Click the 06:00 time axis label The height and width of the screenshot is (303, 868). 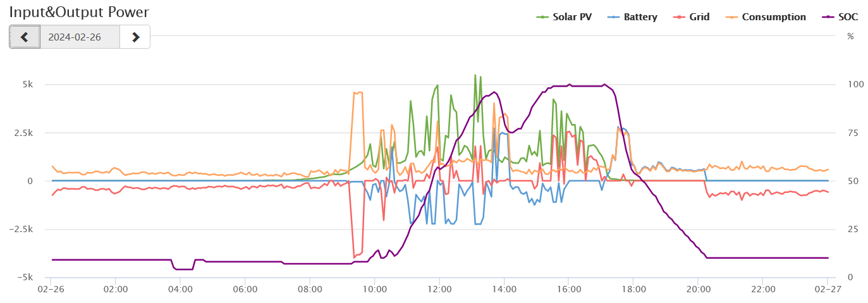(x=245, y=289)
